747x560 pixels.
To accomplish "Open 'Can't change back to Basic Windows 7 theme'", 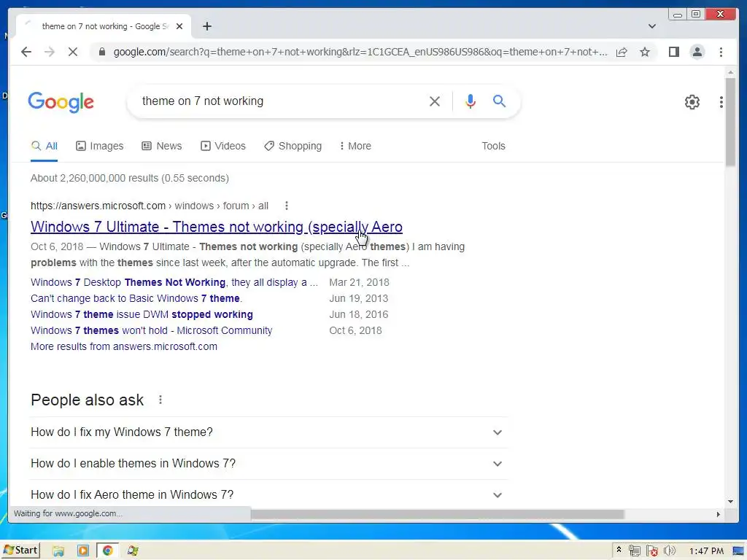I will (x=136, y=298).
